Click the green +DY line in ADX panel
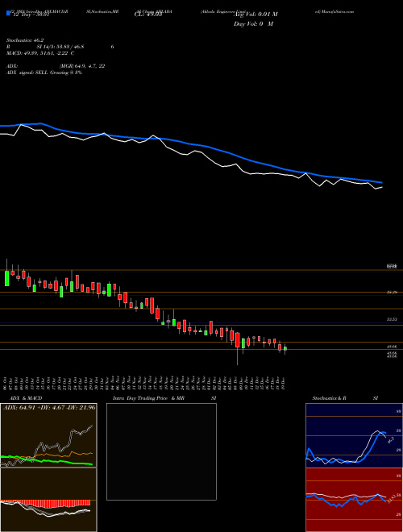The image size is (403, 532). pyautogui.click(x=51, y=461)
